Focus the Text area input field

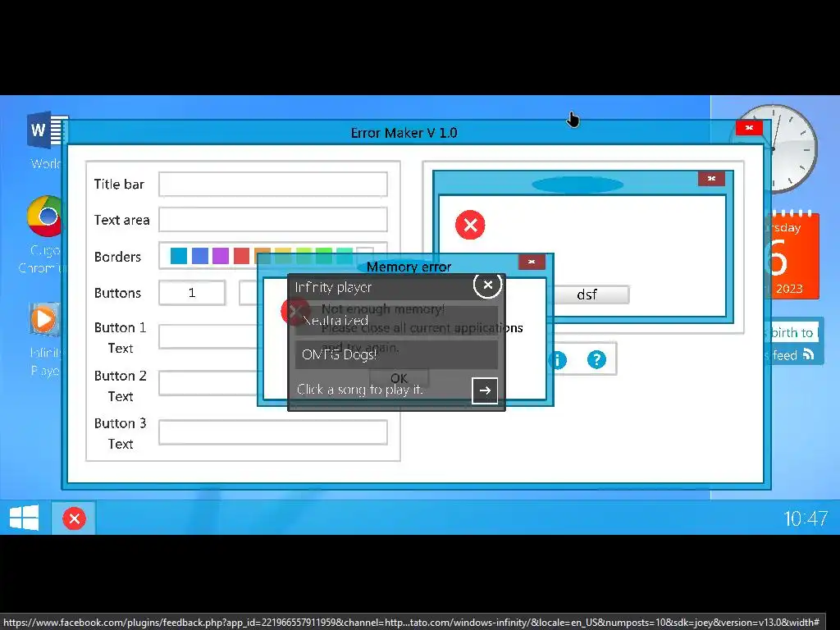(x=273, y=220)
